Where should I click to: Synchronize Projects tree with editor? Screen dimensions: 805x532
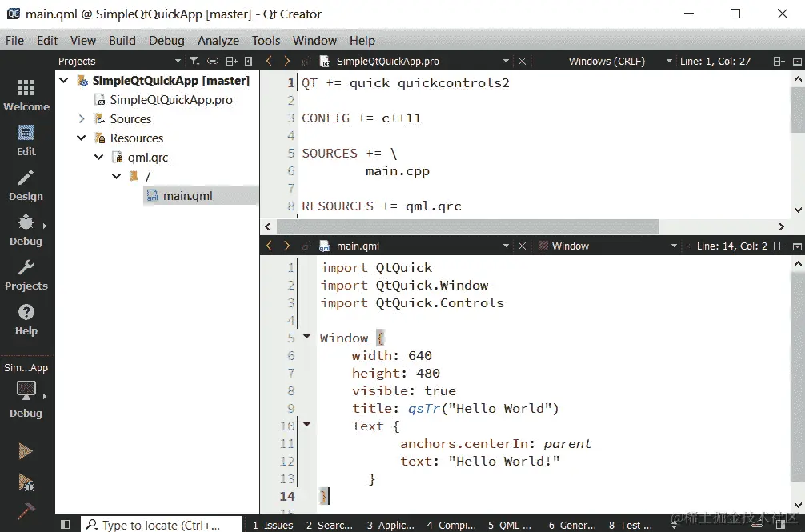click(x=213, y=61)
